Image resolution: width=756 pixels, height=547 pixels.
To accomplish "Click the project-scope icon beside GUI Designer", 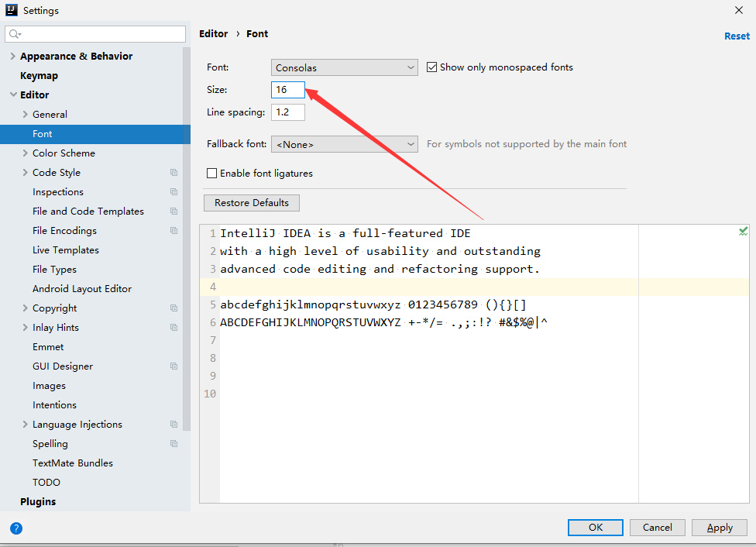I will 174,366.
